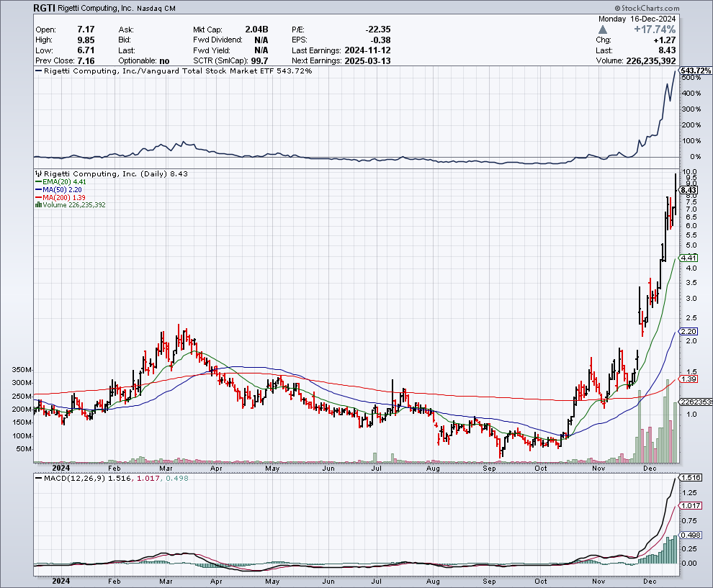713x588 pixels.
Task: Click the 0.498 histogram axis tag
Action: (691, 535)
